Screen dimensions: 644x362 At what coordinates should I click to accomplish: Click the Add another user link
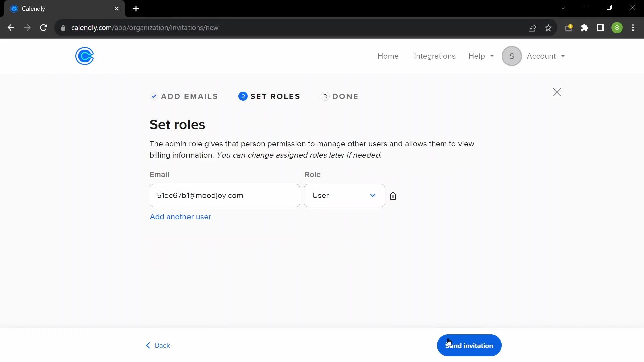pyautogui.click(x=180, y=217)
